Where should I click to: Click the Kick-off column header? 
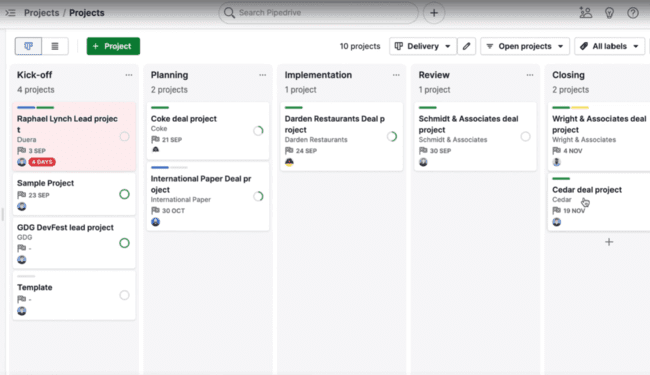point(34,75)
